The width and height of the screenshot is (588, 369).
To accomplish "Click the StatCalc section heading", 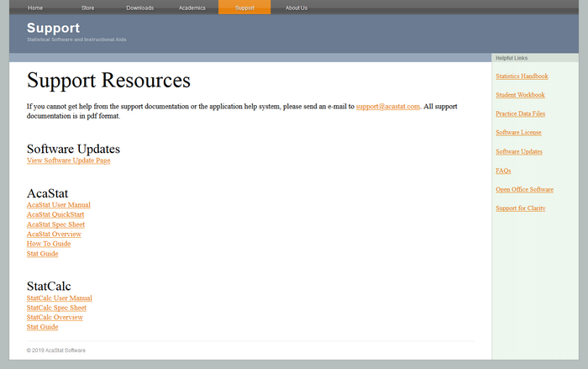I will (49, 287).
